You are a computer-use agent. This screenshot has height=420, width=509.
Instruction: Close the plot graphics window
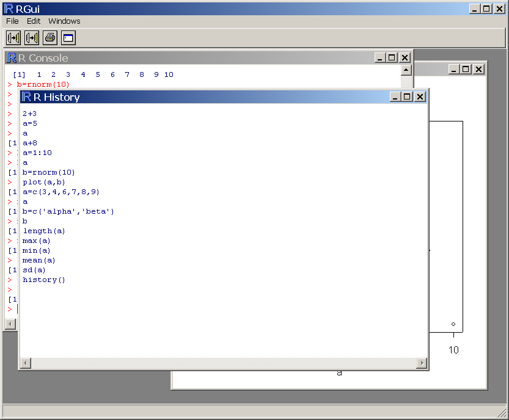pyautogui.click(x=478, y=70)
